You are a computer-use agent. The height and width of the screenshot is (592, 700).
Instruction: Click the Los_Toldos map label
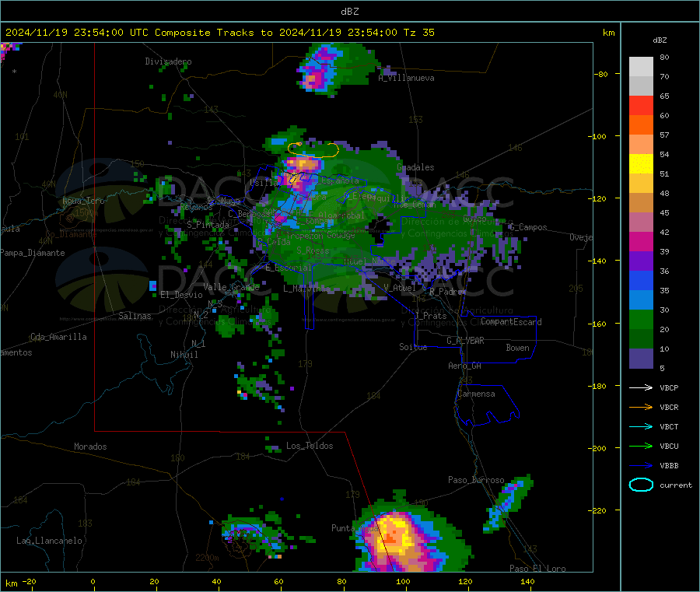click(x=310, y=446)
